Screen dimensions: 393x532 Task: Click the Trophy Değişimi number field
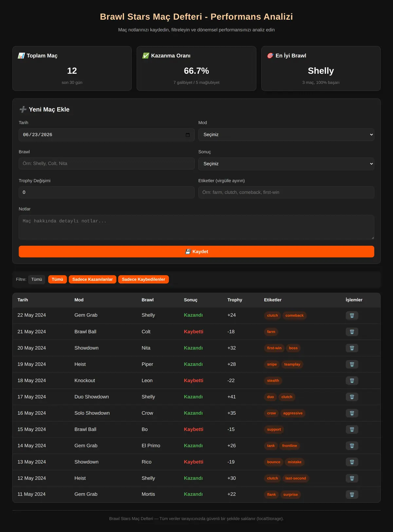pos(106,192)
